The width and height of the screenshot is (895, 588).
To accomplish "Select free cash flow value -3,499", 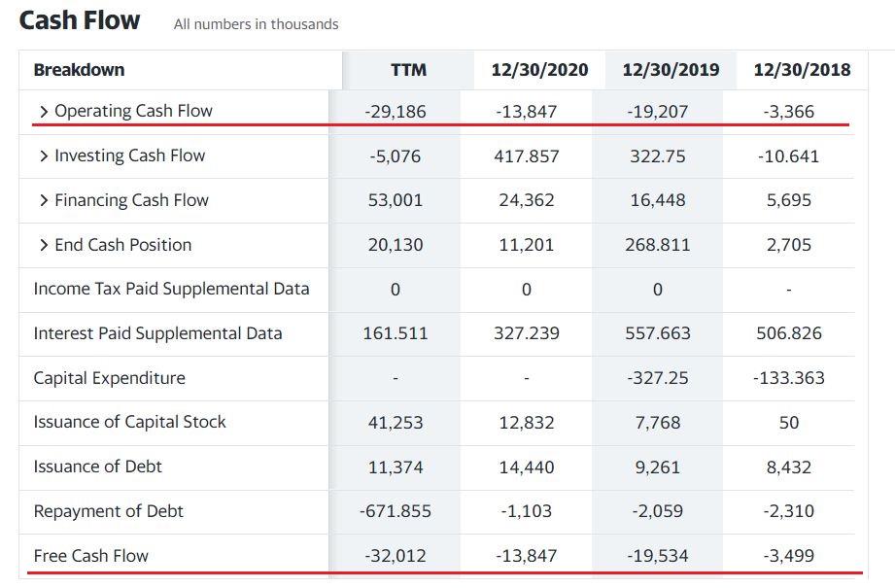I will tap(789, 556).
